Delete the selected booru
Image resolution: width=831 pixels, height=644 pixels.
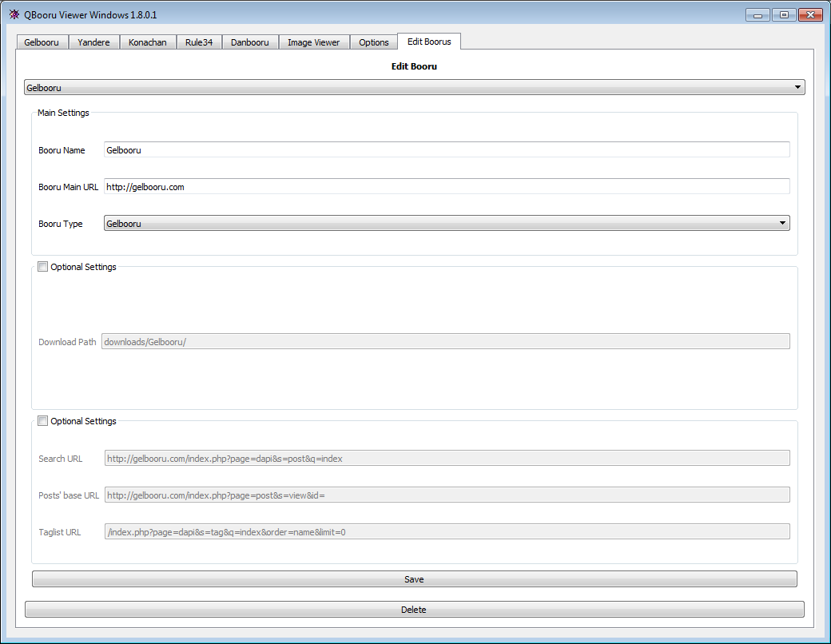point(415,609)
